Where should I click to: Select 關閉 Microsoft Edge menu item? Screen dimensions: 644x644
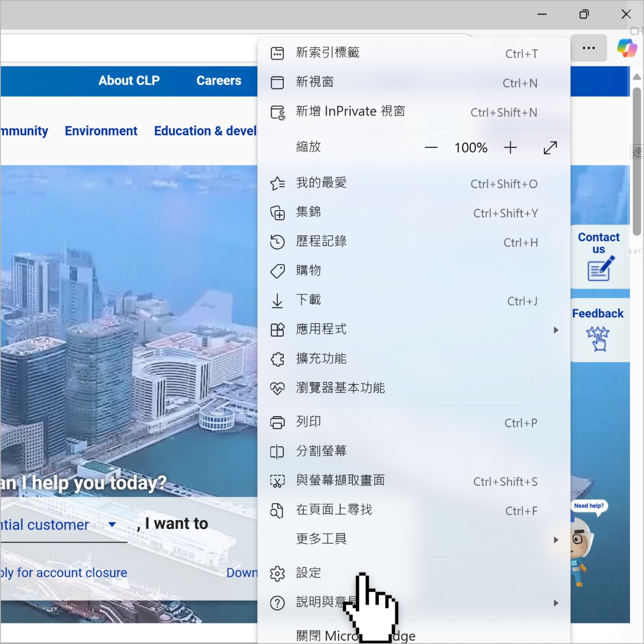(x=414, y=635)
